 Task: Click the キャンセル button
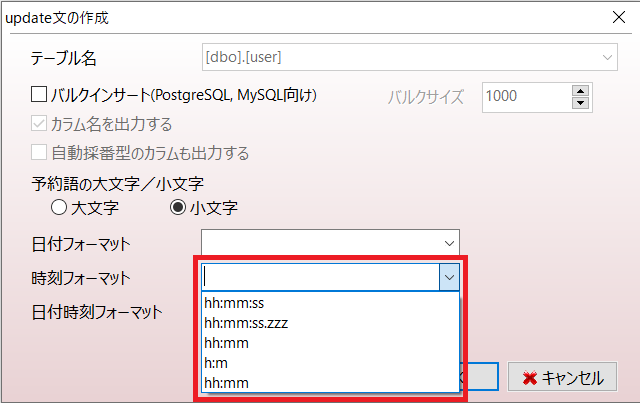[562, 377]
